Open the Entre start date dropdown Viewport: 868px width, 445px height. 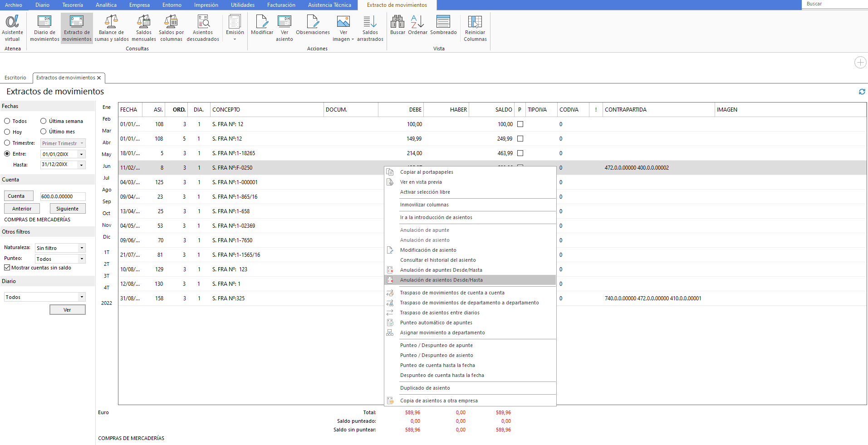tap(82, 154)
